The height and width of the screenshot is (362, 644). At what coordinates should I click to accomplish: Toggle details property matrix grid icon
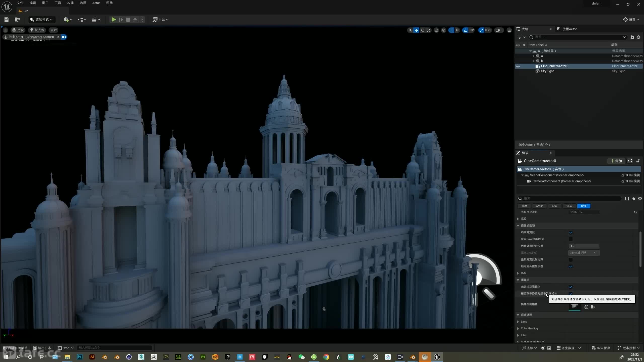(x=627, y=199)
